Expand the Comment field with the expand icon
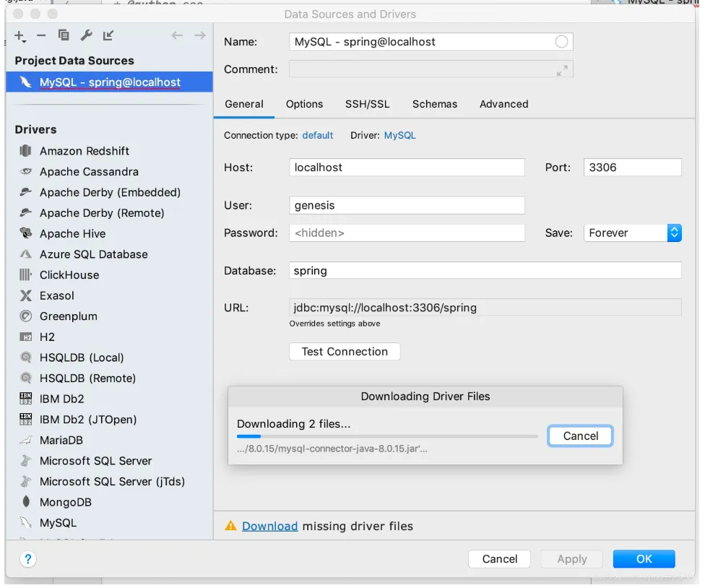Image resolution: width=705 pixels, height=588 pixels. click(561, 70)
